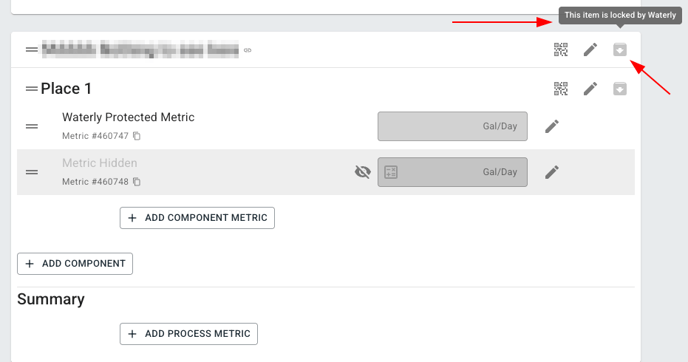Edit the blurred top item with pencil icon
The image size is (688, 362).
coord(590,50)
